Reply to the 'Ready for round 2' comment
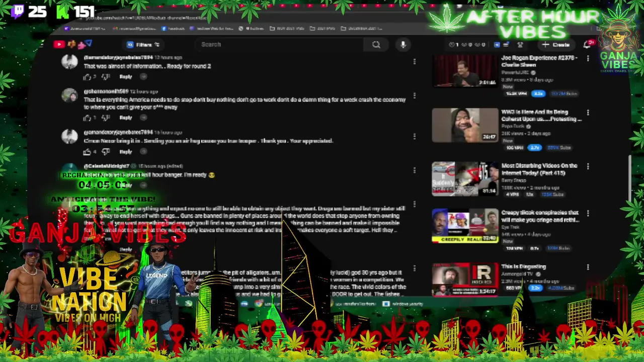 126,77
